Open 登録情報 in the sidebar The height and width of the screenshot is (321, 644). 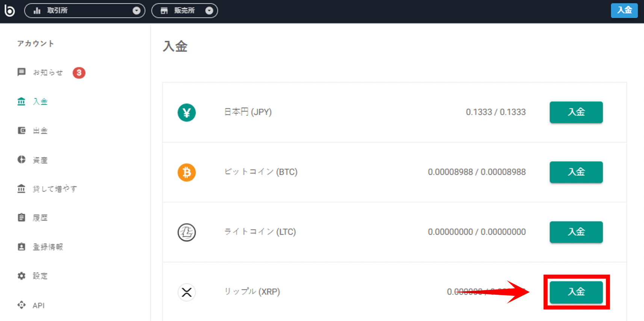click(47, 247)
